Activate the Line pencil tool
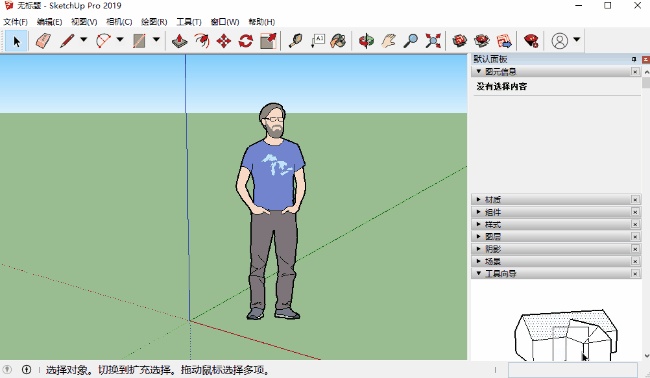The height and width of the screenshot is (378, 650). (67, 41)
